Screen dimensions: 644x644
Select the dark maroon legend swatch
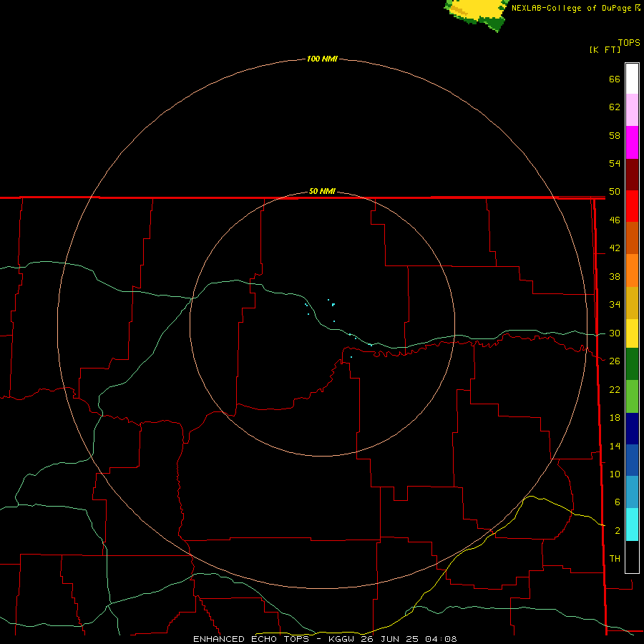click(x=632, y=175)
